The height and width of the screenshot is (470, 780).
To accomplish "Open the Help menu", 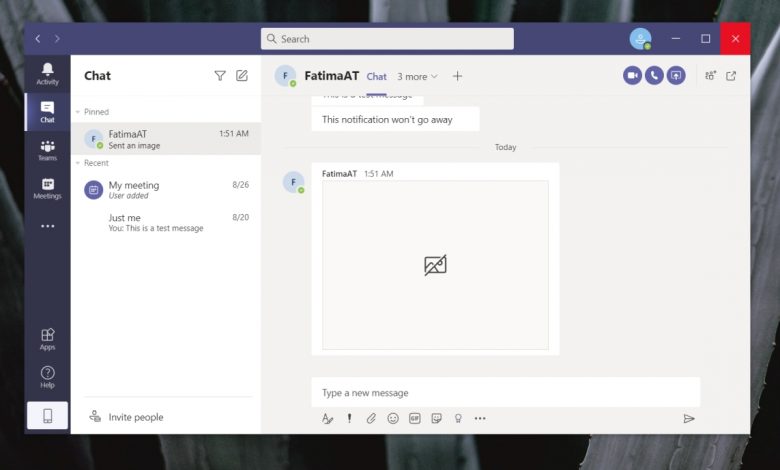I will coord(47,377).
